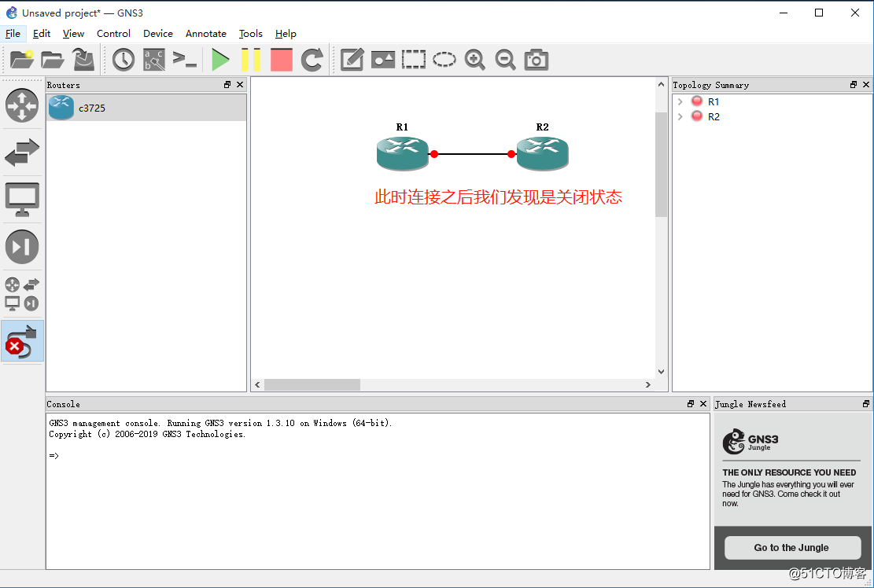The image size is (874, 588).
Task: Open the Control menu
Action: (x=113, y=33)
